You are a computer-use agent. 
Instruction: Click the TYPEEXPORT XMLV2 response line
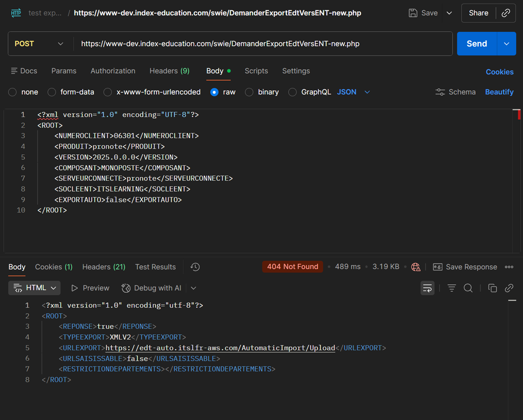(x=122, y=337)
